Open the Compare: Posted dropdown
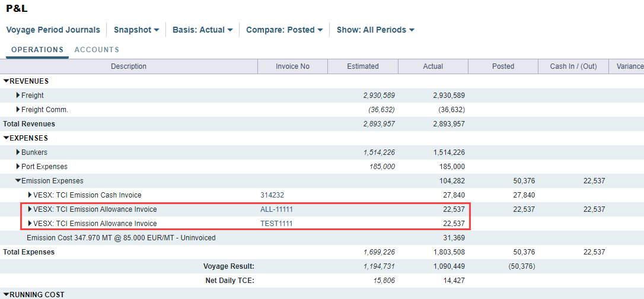Image resolution: width=644 pixels, height=299 pixels. 284,30
